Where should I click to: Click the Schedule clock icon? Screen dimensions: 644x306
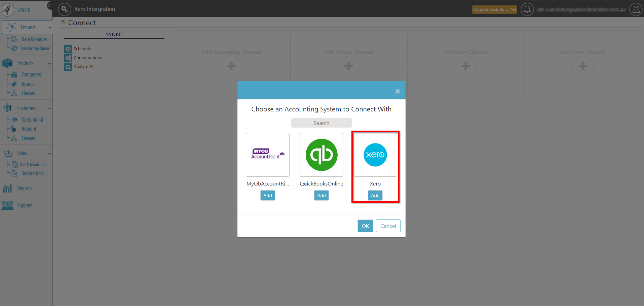tap(68, 49)
